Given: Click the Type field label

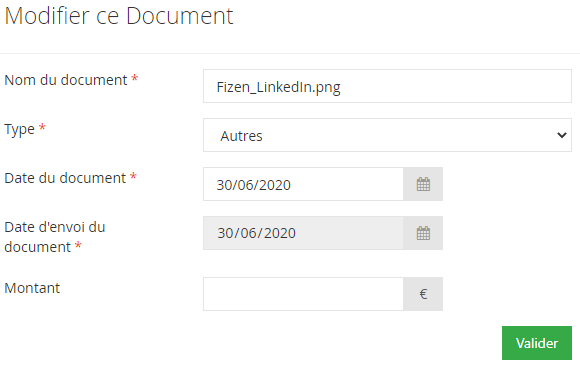Looking at the screenshot, I should pos(20,130).
